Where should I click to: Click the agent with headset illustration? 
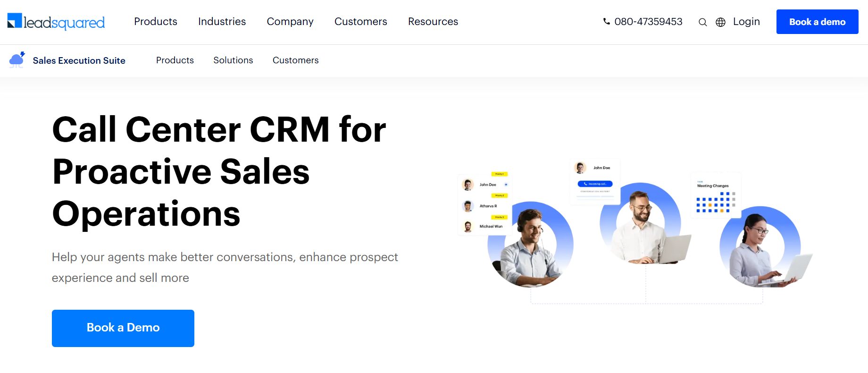[x=531, y=246]
